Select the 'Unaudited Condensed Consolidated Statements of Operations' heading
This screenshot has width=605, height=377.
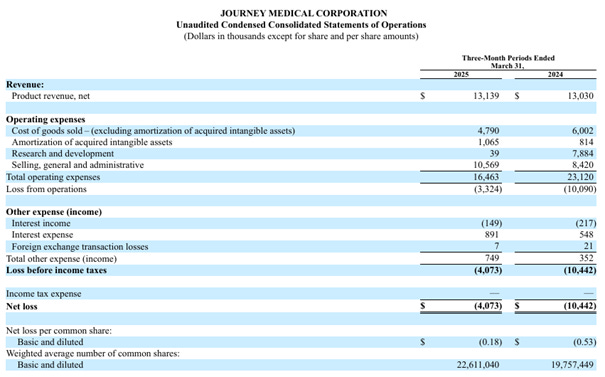(301, 25)
